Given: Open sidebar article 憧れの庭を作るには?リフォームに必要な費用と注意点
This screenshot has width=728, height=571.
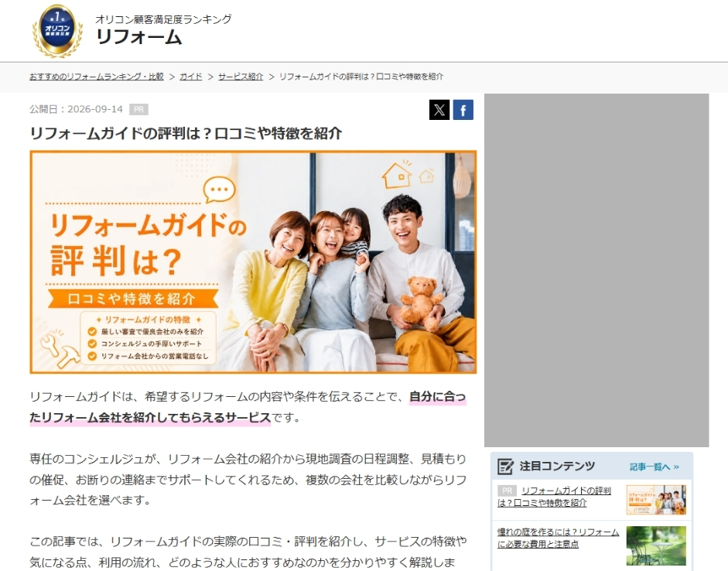Looking at the screenshot, I should (558, 538).
